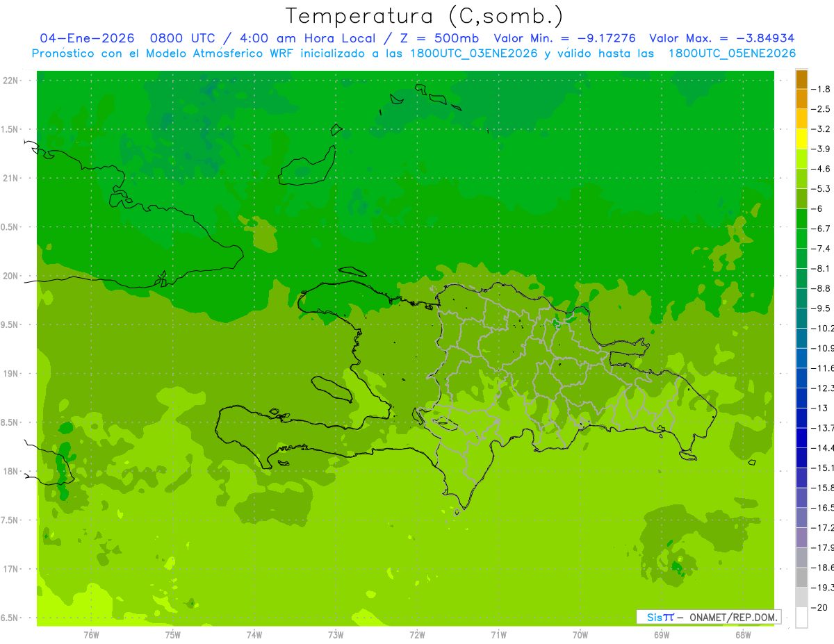Click the longitude label '75W'
Viewport: 834px width, 644px height.
(x=173, y=635)
